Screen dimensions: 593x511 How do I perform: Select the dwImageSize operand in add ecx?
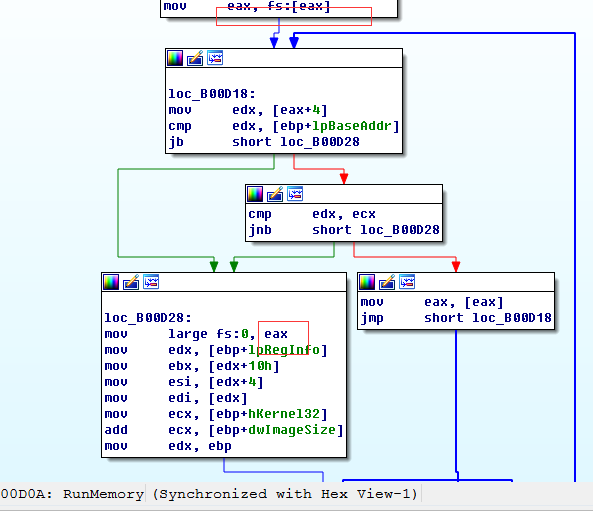click(292, 430)
